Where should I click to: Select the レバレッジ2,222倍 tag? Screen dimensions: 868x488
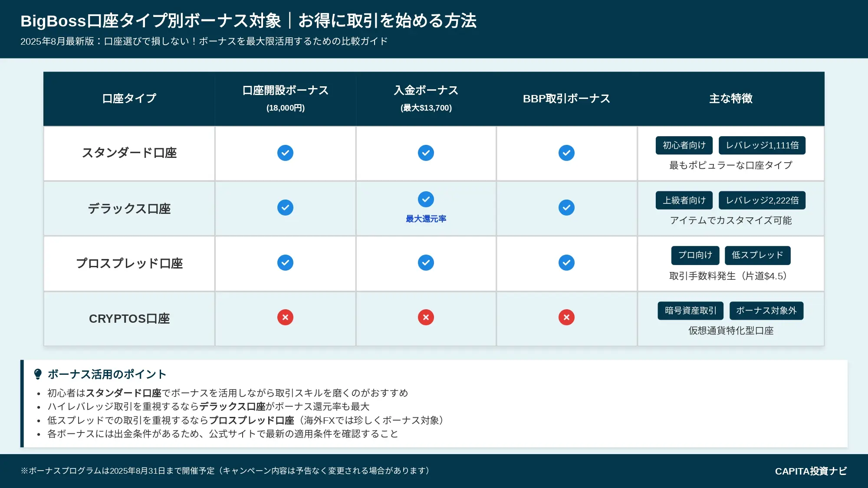pos(762,200)
